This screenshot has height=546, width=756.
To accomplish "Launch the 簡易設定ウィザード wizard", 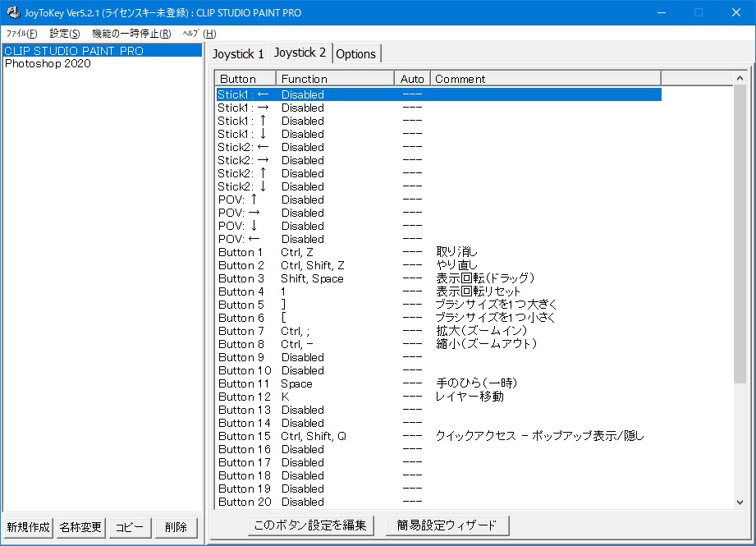I will pos(447,525).
